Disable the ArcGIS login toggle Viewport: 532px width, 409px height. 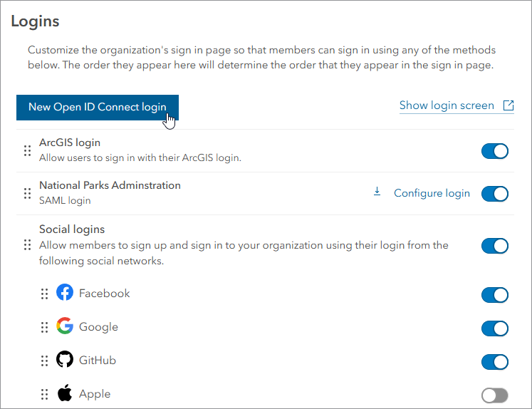495,150
